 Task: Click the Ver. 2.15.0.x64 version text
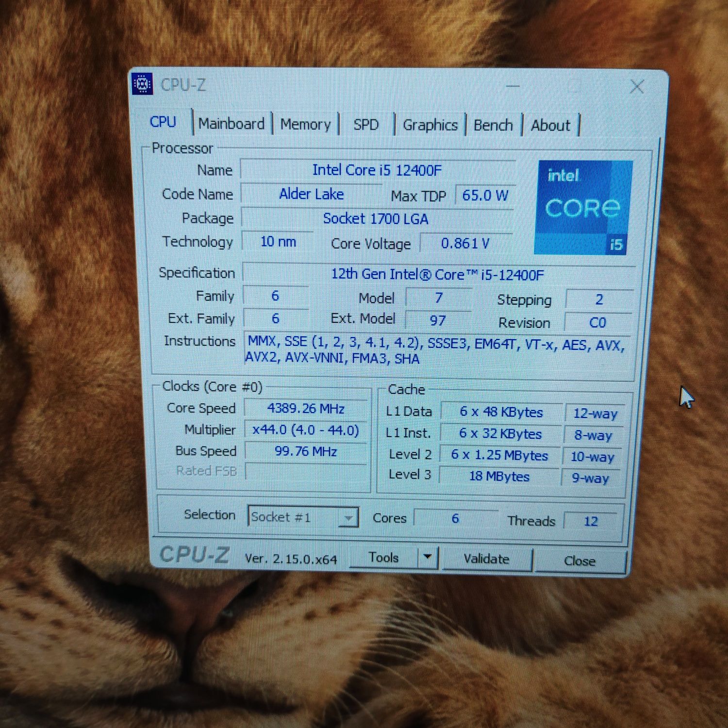(291, 559)
